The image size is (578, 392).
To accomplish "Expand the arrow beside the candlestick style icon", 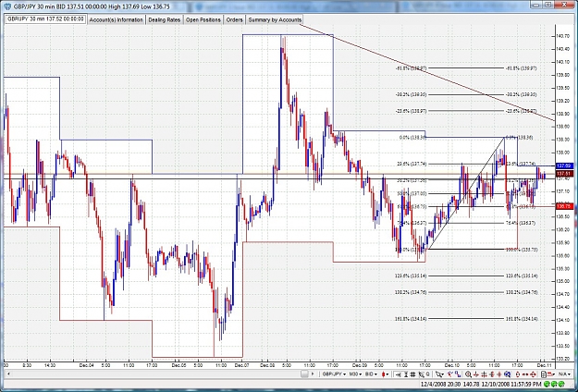I will click(387, 374).
